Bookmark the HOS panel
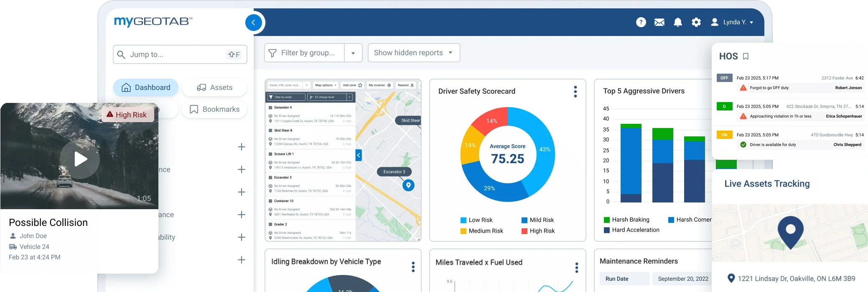Screen dimensions: 868x292 [746, 56]
